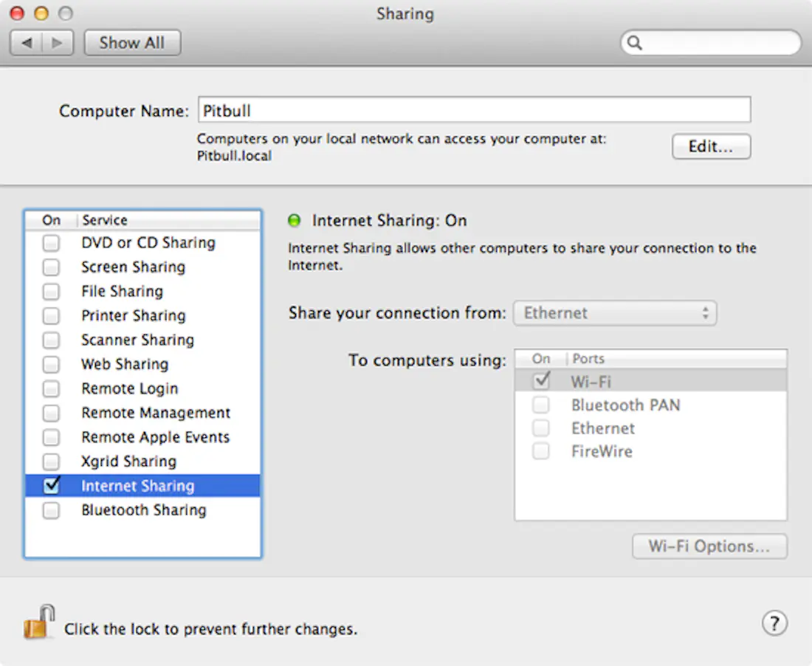Click the green Internet Sharing status indicator
This screenshot has width=812, height=666.
pyautogui.click(x=294, y=220)
